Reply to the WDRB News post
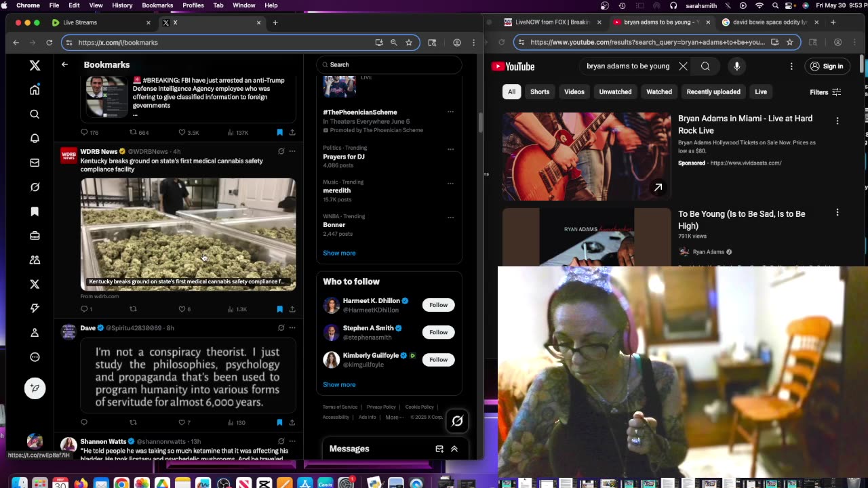The height and width of the screenshot is (488, 868). [x=84, y=309]
